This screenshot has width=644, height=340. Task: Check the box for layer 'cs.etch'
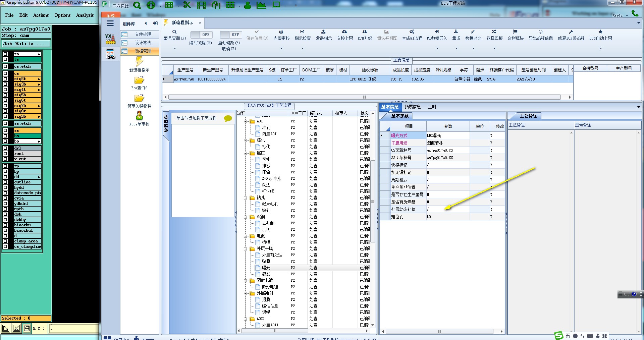[5, 66]
